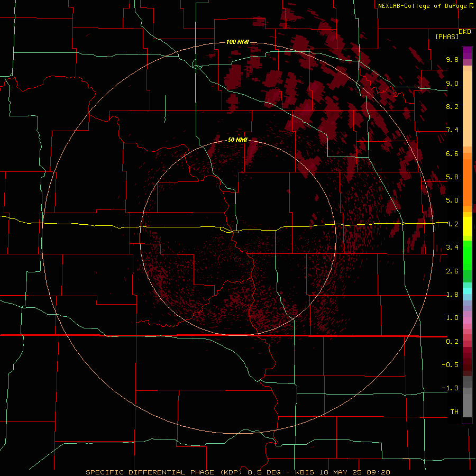
Task: Click the 3.4 scale label
Action: (x=452, y=248)
